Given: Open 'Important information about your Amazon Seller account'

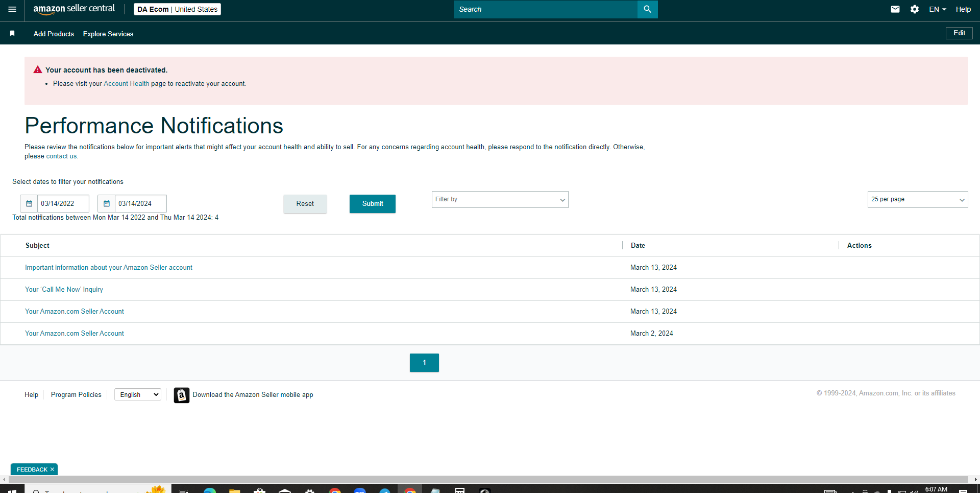Looking at the screenshot, I should tap(109, 267).
